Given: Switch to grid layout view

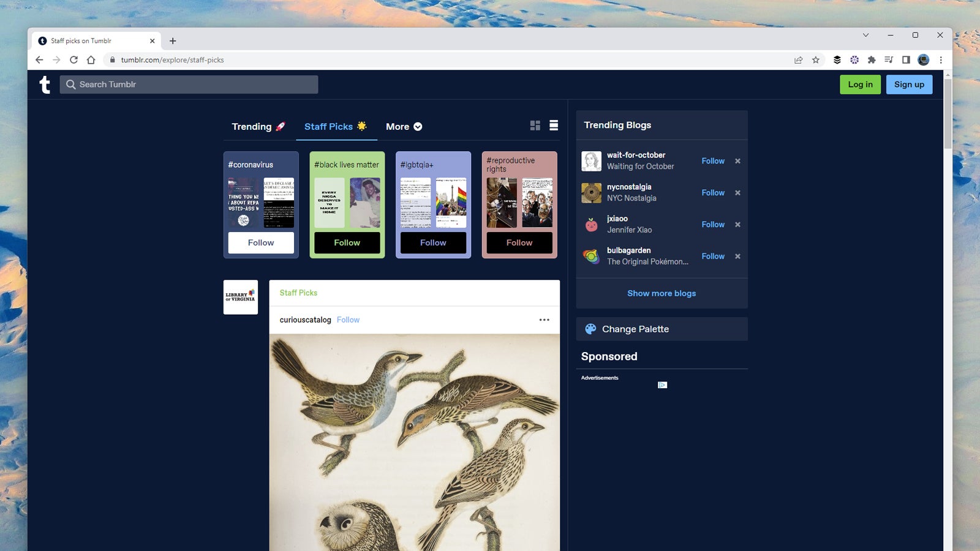Looking at the screenshot, I should point(535,125).
